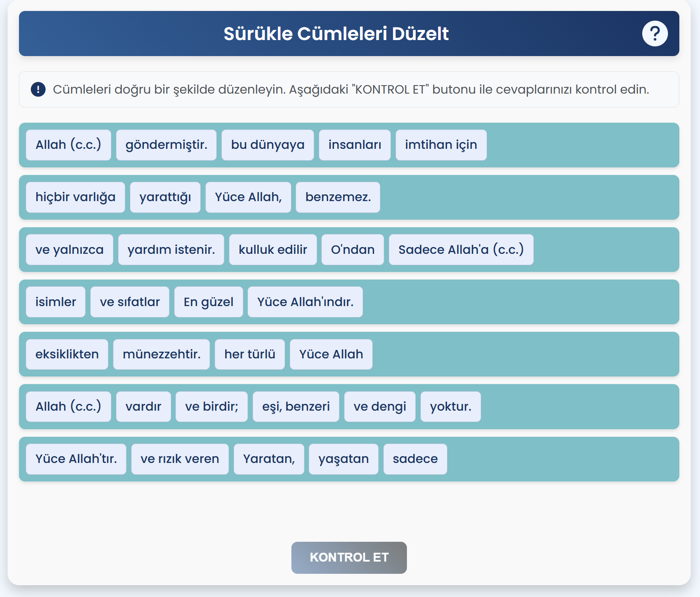This screenshot has height=597, width=700.
Task: Pick the 'münezzehtir.' word tile
Action: [x=162, y=354]
